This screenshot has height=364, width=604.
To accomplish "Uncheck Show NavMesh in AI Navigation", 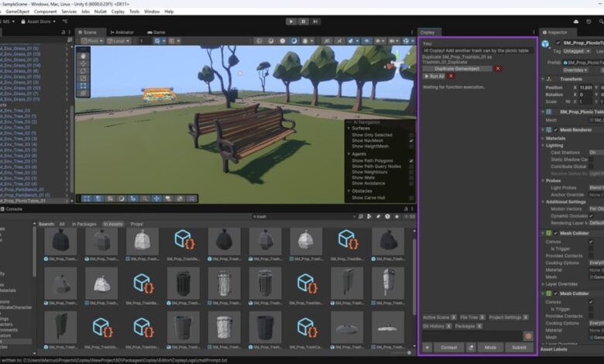I will coord(411,140).
